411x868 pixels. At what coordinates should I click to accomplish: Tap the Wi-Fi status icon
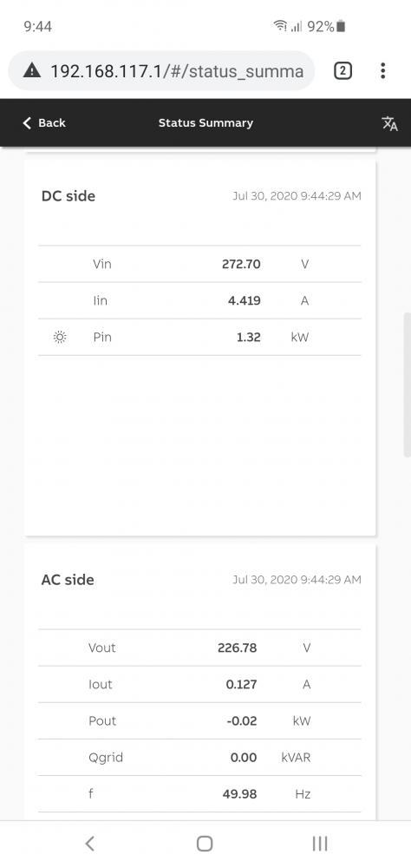click(280, 26)
